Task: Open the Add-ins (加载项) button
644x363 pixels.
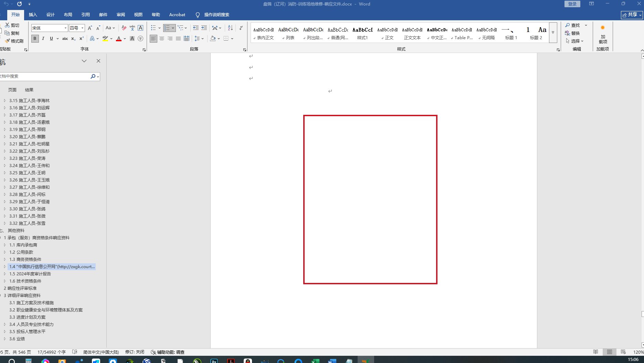Action: (x=603, y=34)
